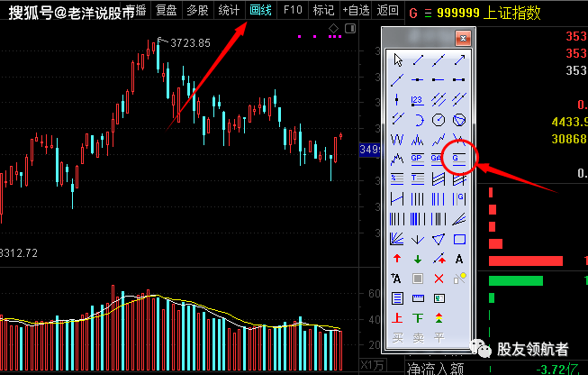Open the F10 company info tab
The width and height of the screenshot is (588, 375).
click(x=292, y=10)
